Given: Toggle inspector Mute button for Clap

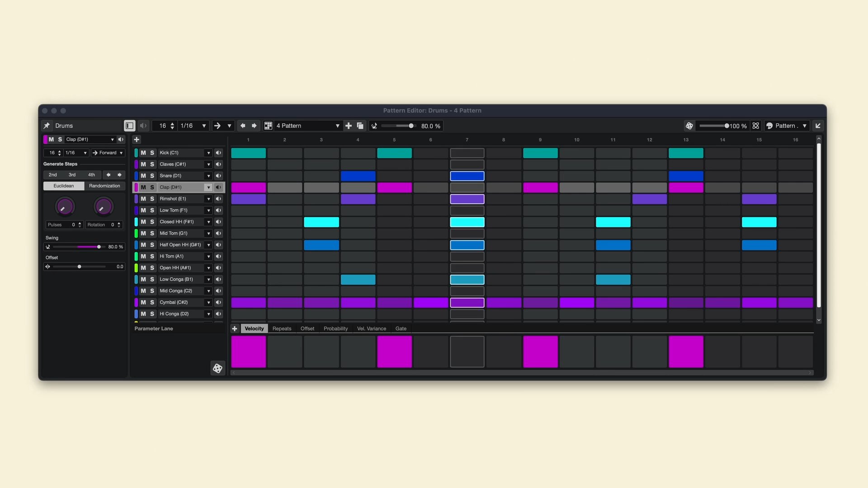Looking at the screenshot, I should coord(51,139).
